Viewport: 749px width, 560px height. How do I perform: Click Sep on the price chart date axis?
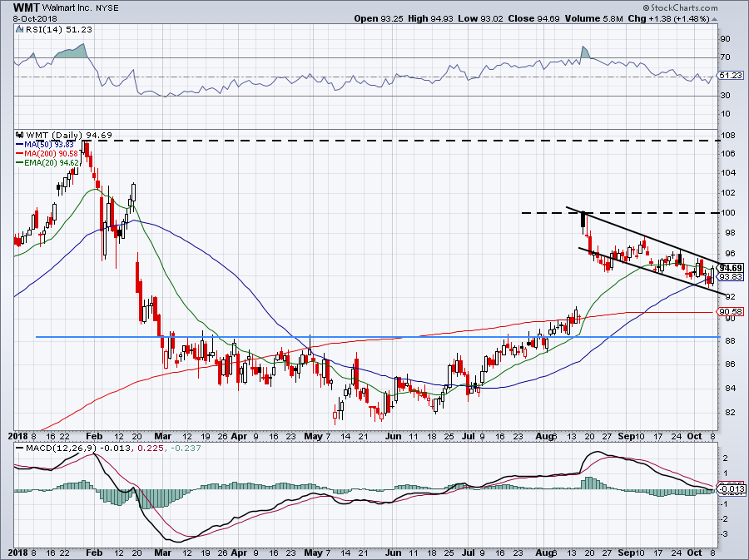625,436
